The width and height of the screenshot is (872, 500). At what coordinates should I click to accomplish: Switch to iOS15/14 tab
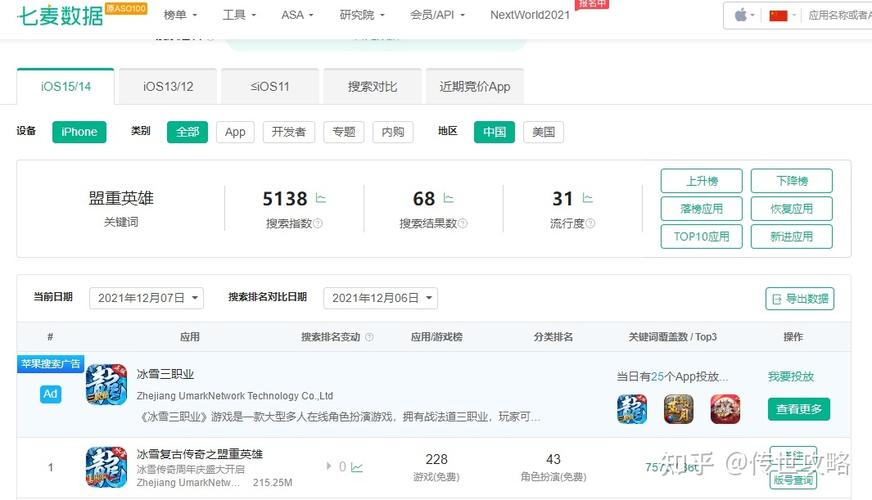(x=66, y=87)
